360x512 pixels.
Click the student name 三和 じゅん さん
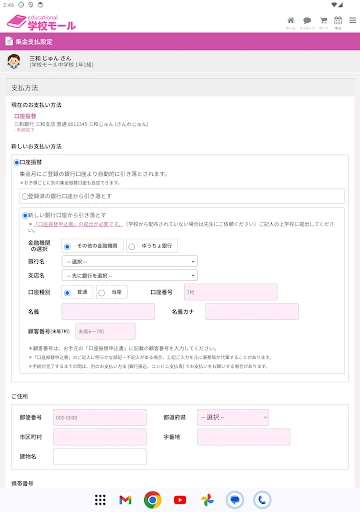[x=50, y=58]
